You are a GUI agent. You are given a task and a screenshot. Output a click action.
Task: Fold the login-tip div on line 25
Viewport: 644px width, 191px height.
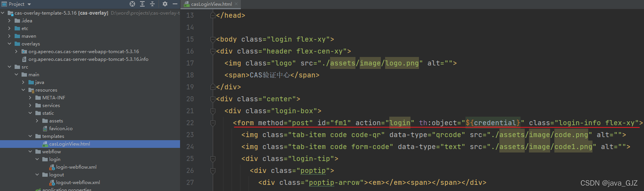click(x=213, y=159)
